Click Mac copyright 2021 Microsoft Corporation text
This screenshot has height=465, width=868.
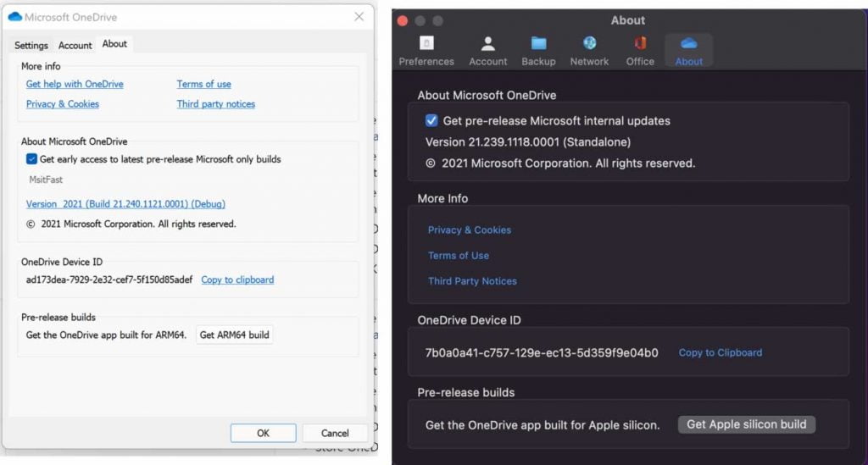tap(560, 163)
